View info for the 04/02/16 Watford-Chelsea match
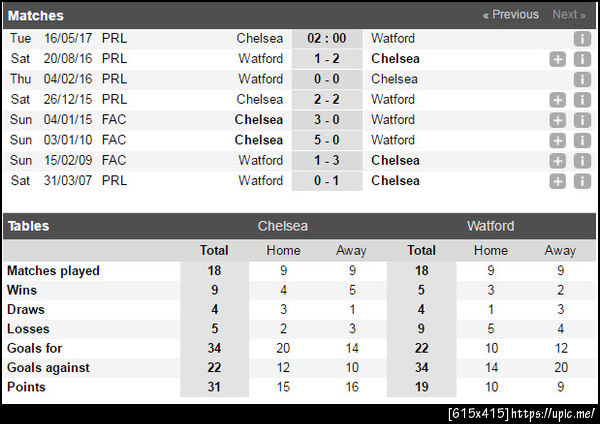The width and height of the screenshot is (600, 424). point(581,79)
